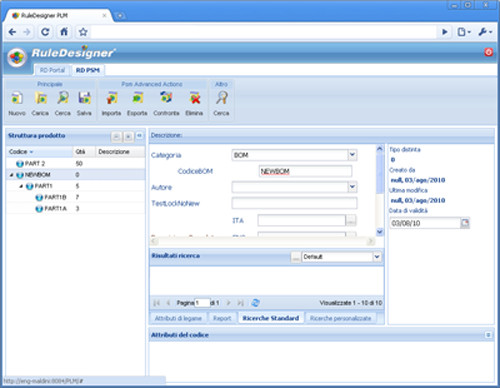Click the Pagina number field
500x388 pixels.
pos(202,303)
